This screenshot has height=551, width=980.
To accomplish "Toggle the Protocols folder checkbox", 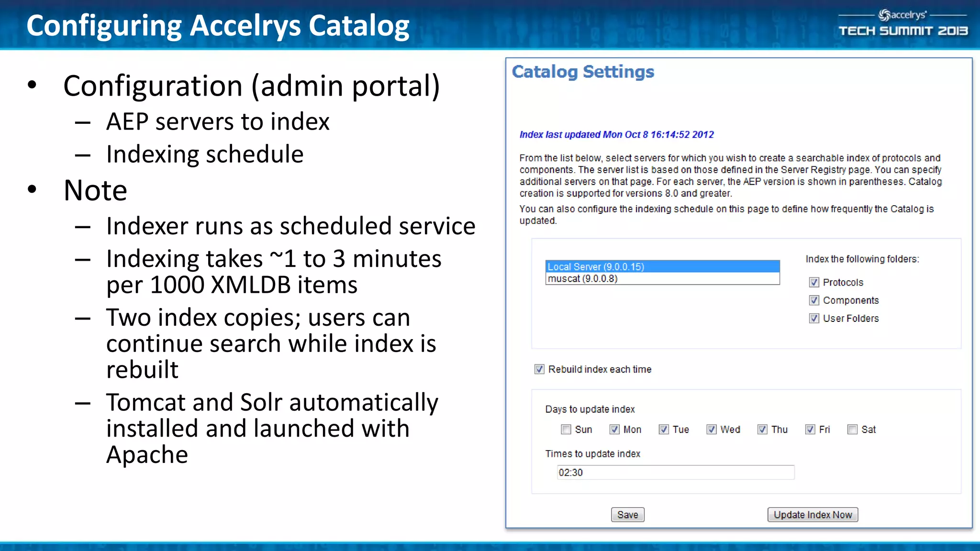I will 814,282.
